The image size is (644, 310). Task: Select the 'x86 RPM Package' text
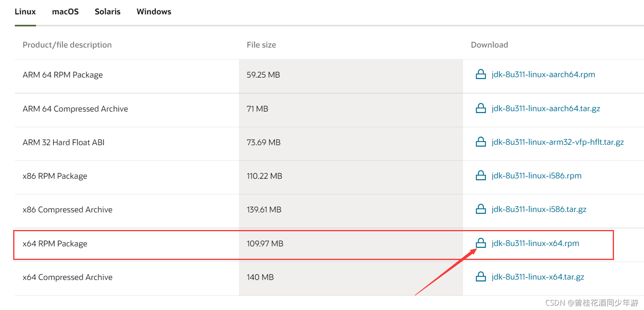55,176
